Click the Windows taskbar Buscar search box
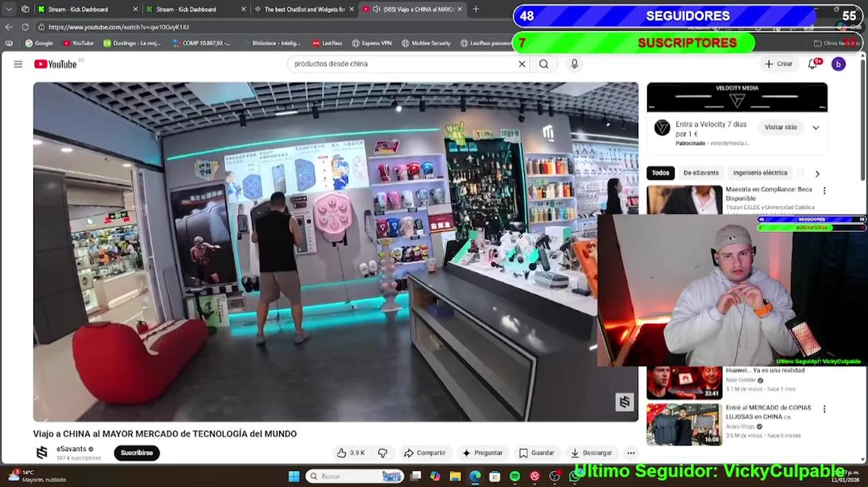This screenshot has width=868, height=487. (354, 476)
